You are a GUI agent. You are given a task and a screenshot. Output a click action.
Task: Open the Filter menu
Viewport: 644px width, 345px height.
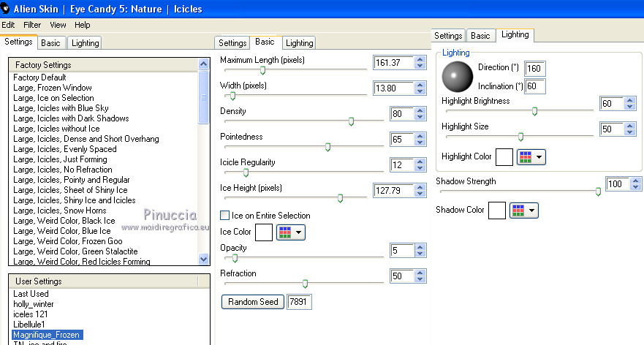click(32, 25)
